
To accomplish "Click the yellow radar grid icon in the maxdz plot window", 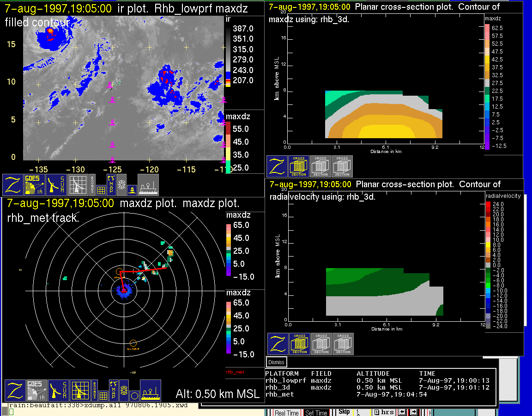I will [x=79, y=391].
